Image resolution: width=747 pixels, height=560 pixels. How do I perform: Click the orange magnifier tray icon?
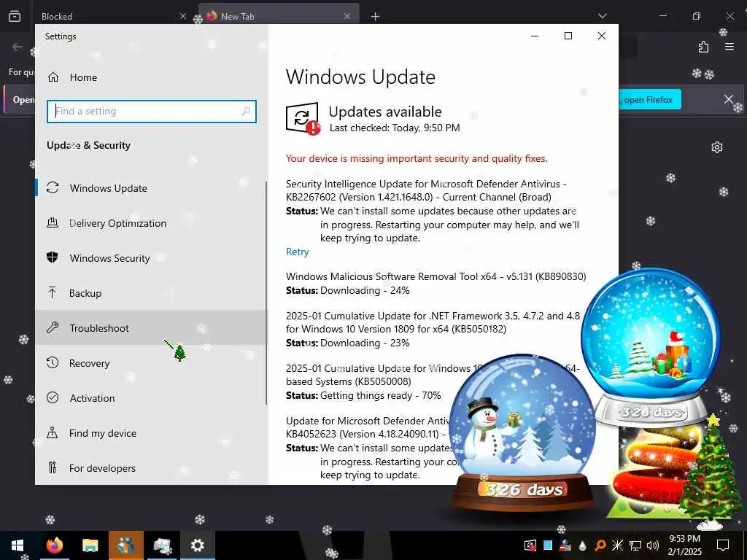click(x=600, y=545)
